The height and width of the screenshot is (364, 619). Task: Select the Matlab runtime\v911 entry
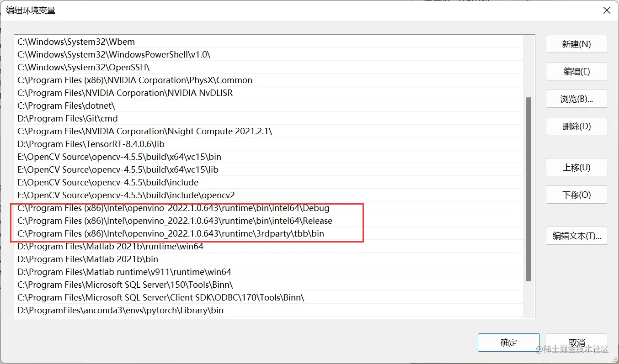(268, 272)
